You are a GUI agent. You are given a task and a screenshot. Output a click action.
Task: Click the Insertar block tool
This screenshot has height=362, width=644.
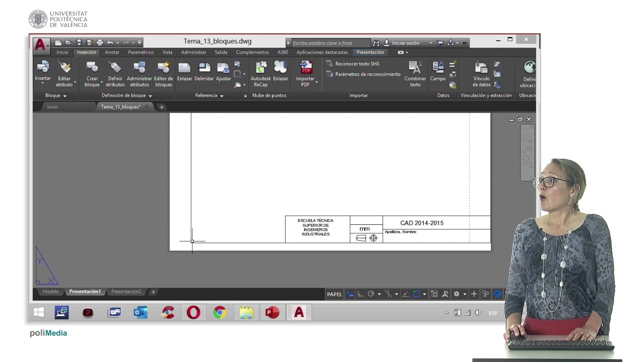pyautogui.click(x=43, y=71)
